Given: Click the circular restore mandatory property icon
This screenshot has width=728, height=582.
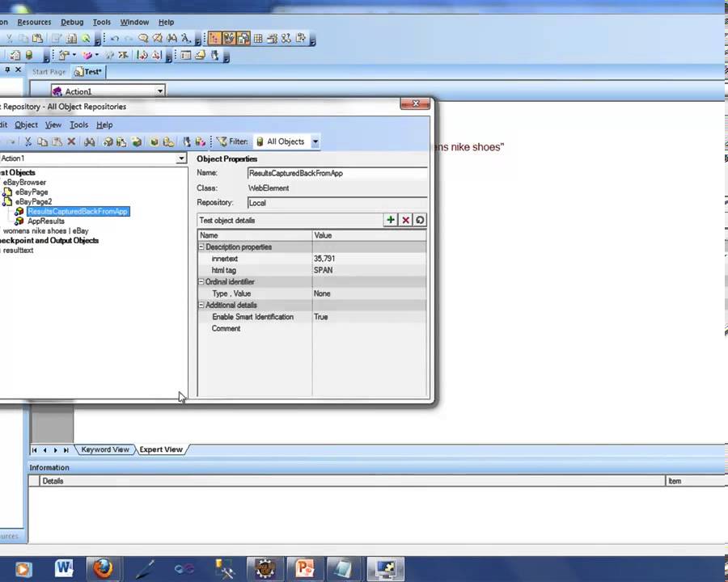Looking at the screenshot, I should (x=420, y=220).
